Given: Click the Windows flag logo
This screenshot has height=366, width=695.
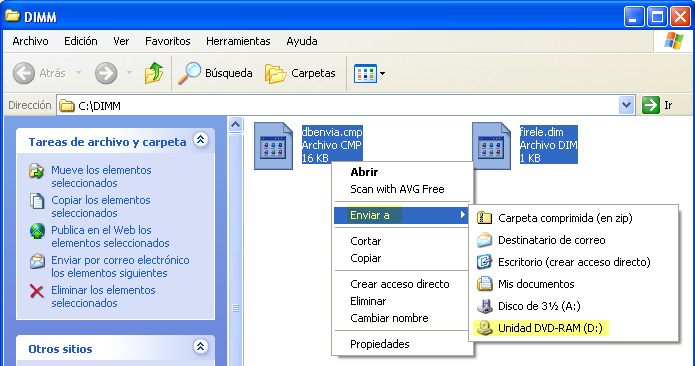Looking at the screenshot, I should point(674,41).
